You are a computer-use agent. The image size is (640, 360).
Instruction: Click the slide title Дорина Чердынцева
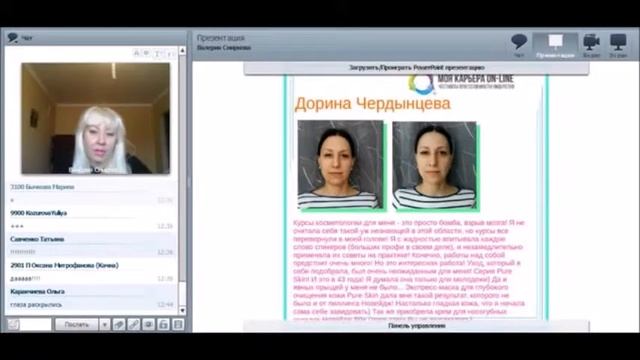tap(372, 104)
